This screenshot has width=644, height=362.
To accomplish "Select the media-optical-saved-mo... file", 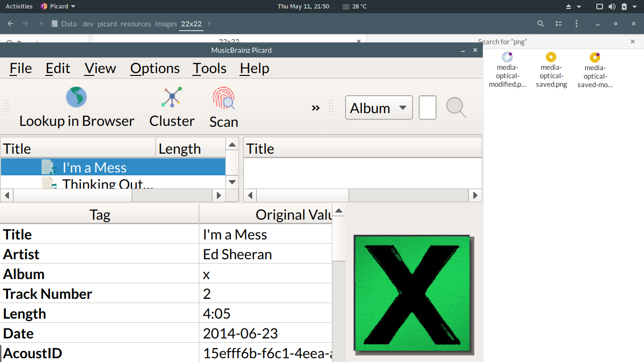I will [x=595, y=70].
